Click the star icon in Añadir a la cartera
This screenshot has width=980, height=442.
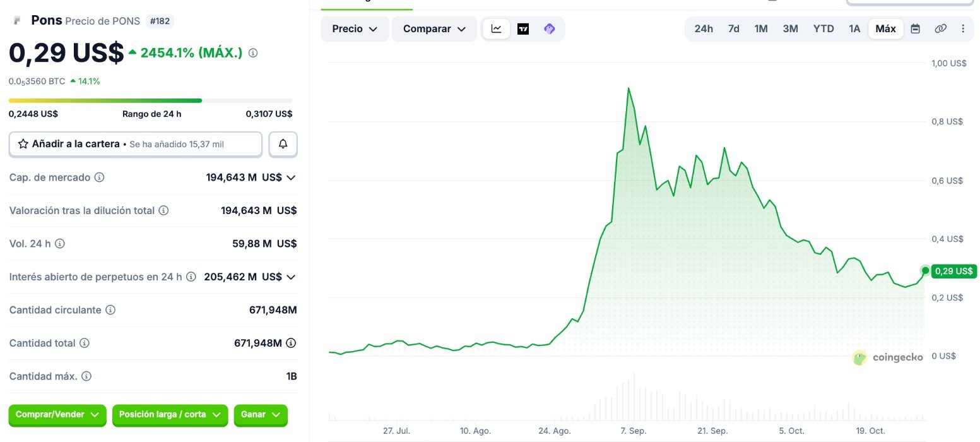tap(23, 144)
